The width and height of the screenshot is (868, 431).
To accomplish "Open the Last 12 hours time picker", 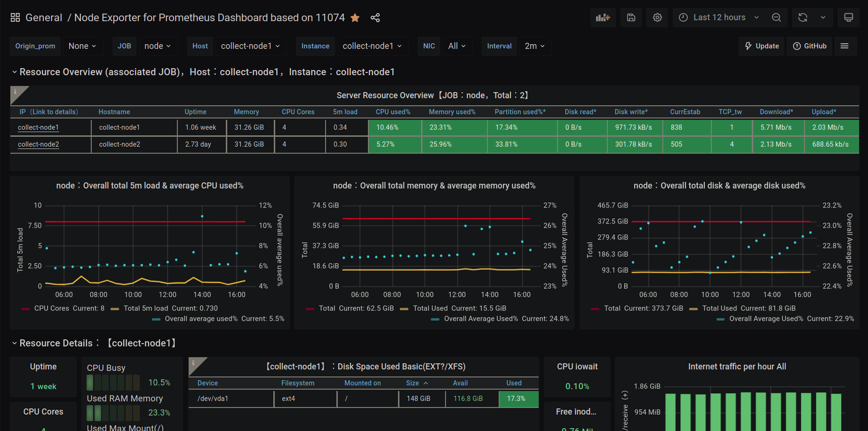I will [x=718, y=17].
